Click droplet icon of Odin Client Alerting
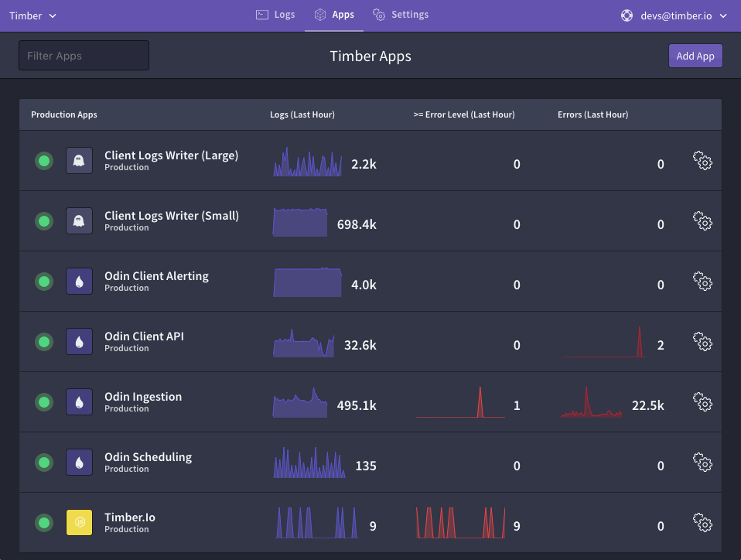 (79, 282)
